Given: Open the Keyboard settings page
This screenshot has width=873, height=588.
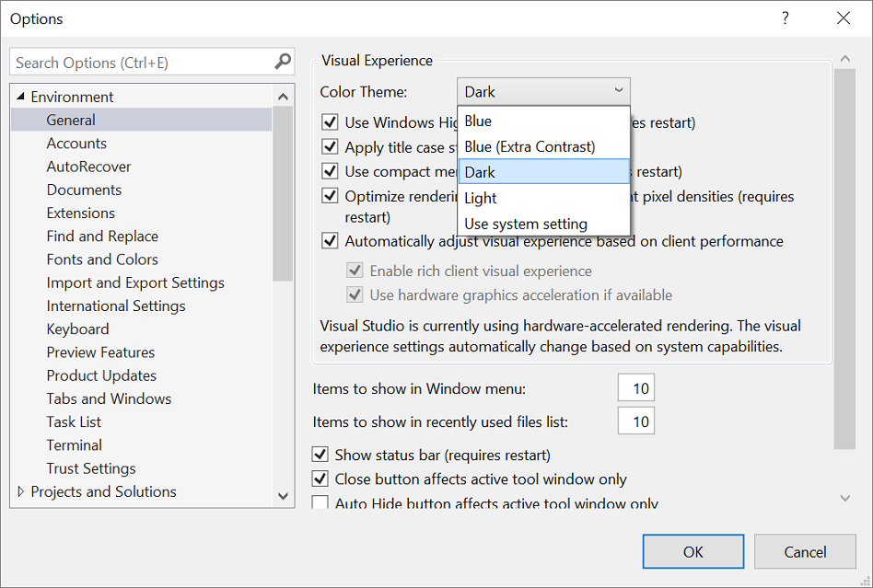Looking at the screenshot, I should tap(77, 329).
